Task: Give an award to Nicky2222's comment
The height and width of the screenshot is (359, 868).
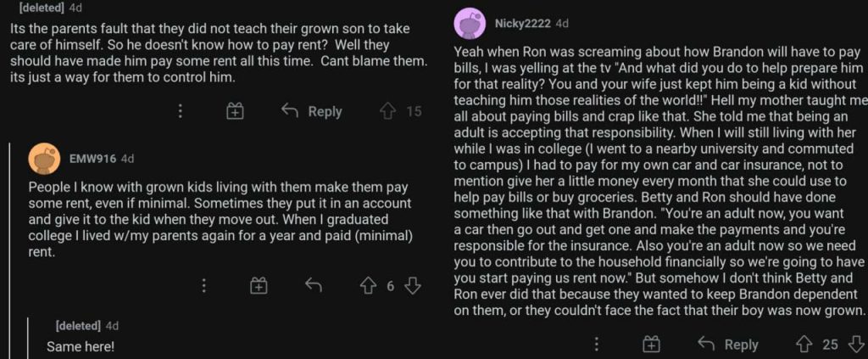Action: 651,344
